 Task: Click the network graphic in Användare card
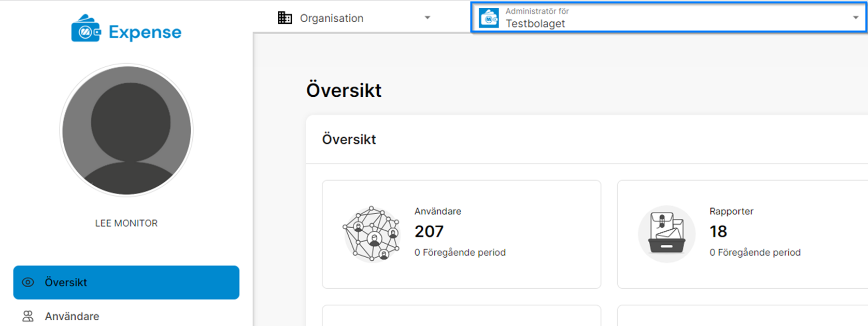tap(371, 234)
